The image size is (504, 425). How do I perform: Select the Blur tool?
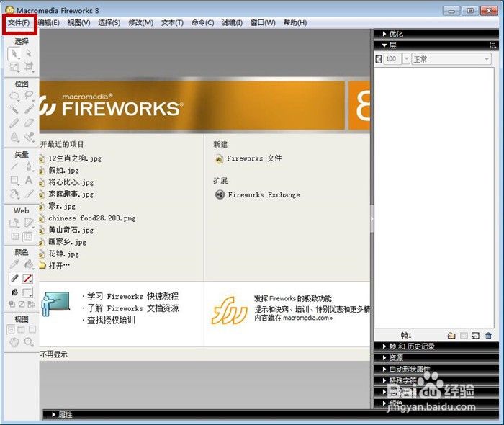click(x=14, y=137)
